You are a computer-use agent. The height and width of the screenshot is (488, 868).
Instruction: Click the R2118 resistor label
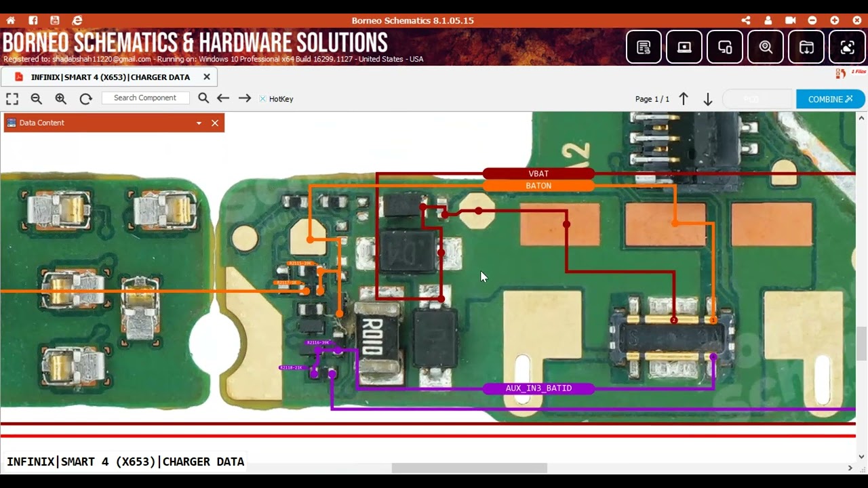point(291,367)
